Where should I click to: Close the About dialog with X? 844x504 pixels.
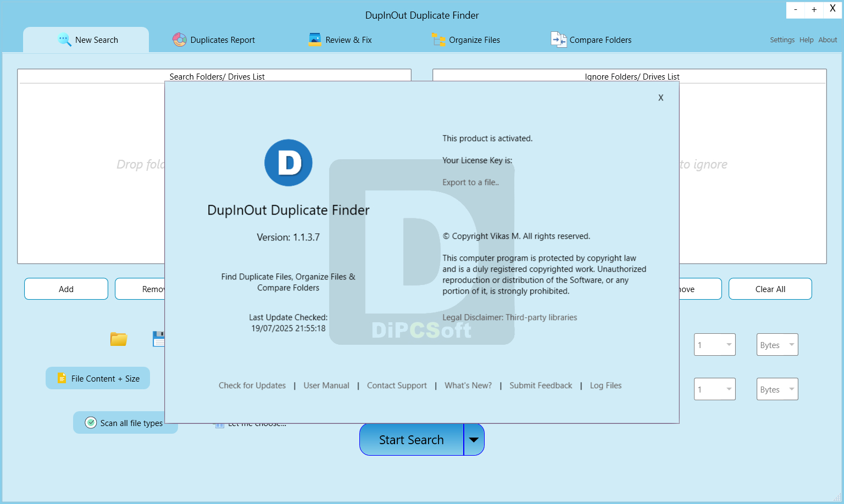[661, 98]
